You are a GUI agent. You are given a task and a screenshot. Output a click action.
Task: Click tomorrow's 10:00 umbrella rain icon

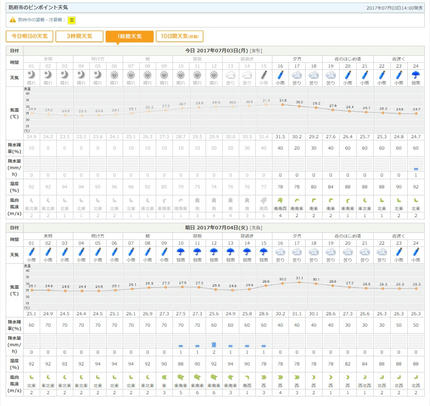point(181,252)
